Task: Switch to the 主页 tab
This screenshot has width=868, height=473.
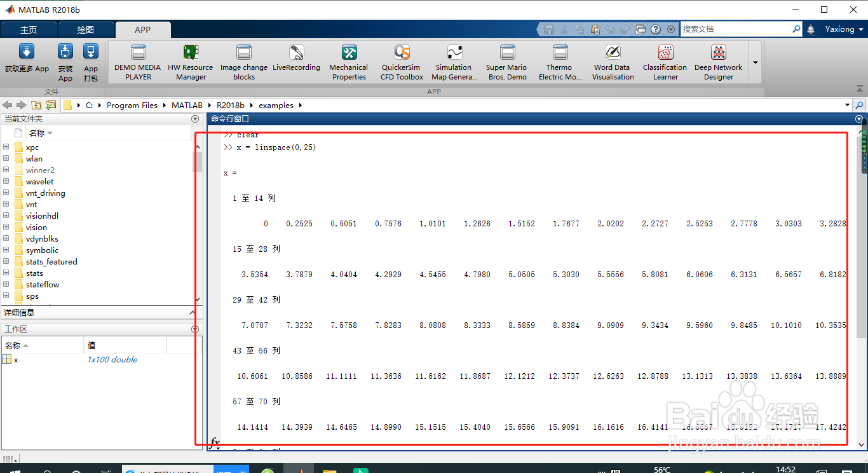Action: click(x=29, y=30)
